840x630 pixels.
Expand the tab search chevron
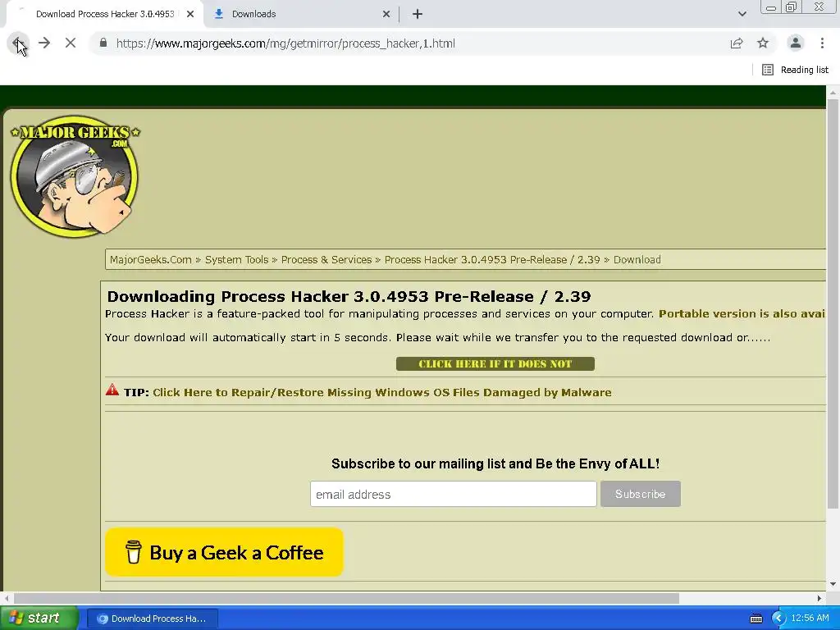click(742, 14)
